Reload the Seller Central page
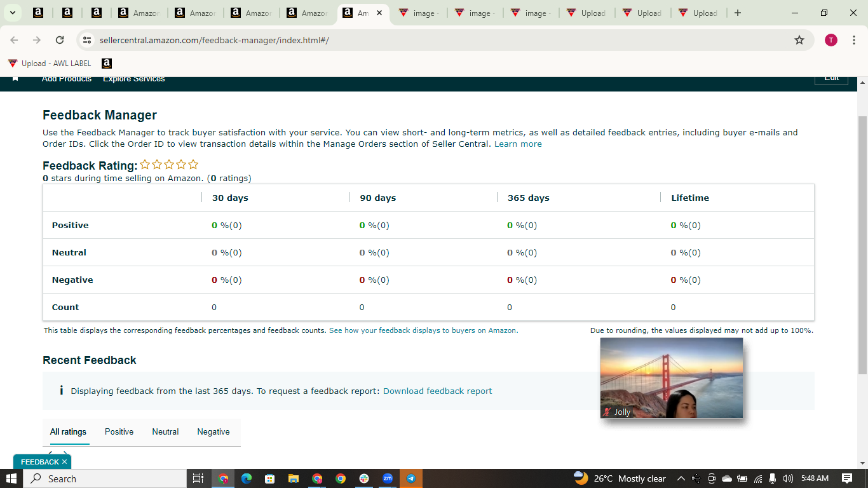 pos(60,40)
